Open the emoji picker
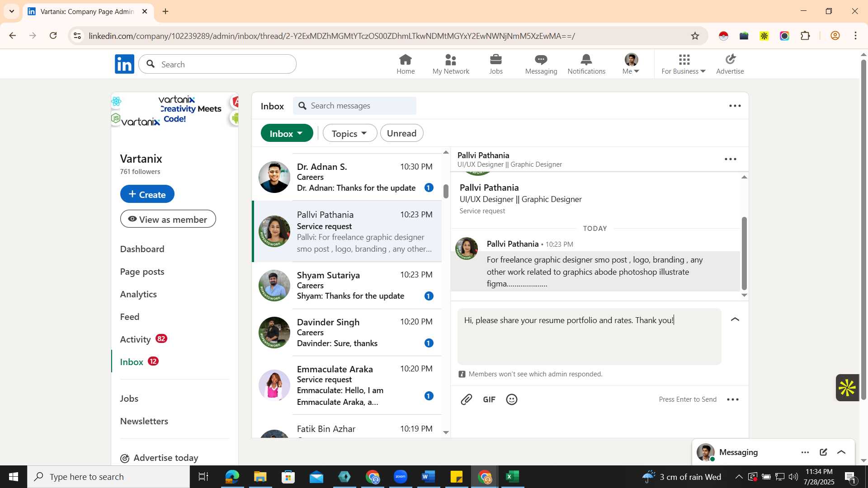This screenshot has height=488, width=868. [x=512, y=399]
